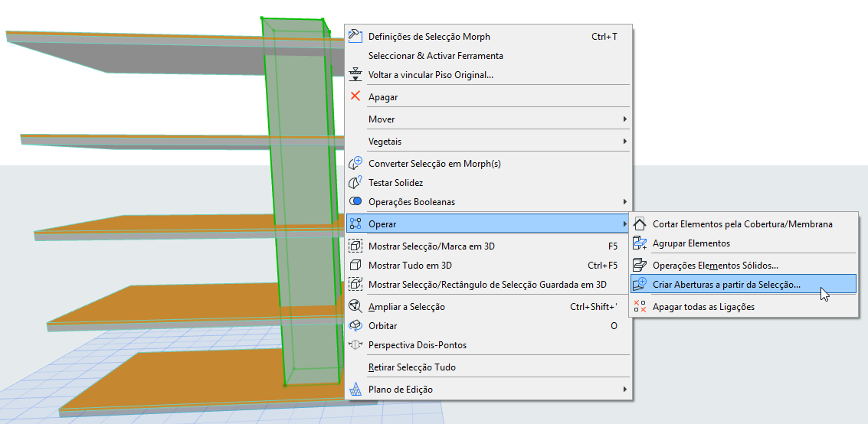Choose Testar Solidez entry
Screen dimensions: 868x424
tap(488, 182)
